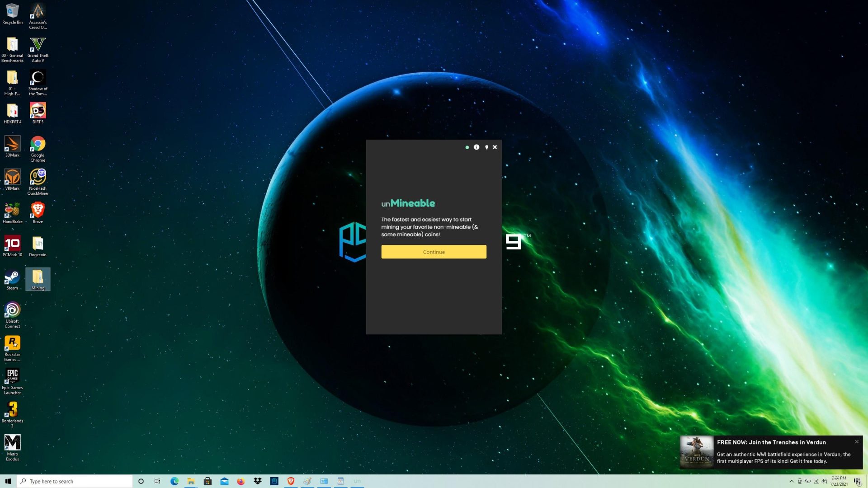Open the Brave browser desktop icon

[x=38, y=213]
